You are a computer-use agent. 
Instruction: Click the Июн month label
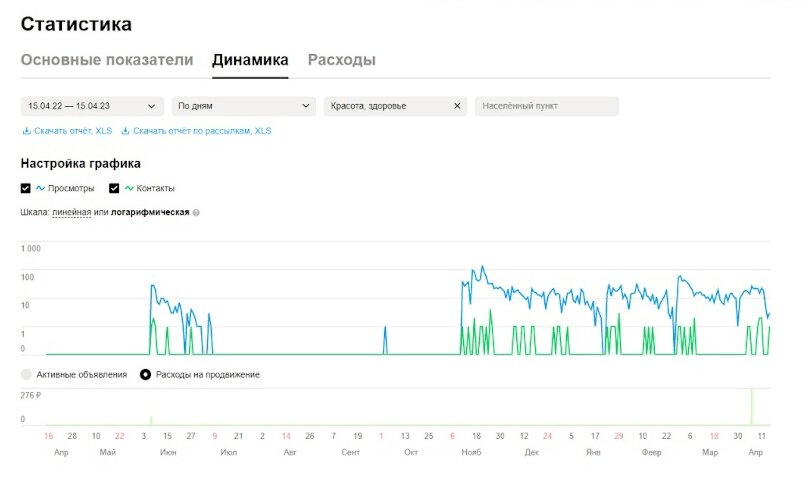coord(168,452)
